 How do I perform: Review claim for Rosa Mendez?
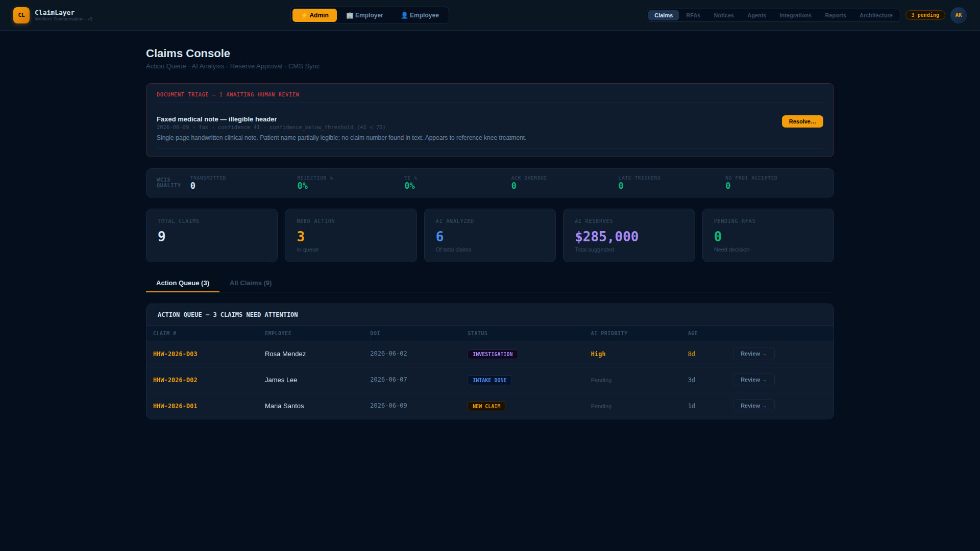pyautogui.click(x=753, y=354)
